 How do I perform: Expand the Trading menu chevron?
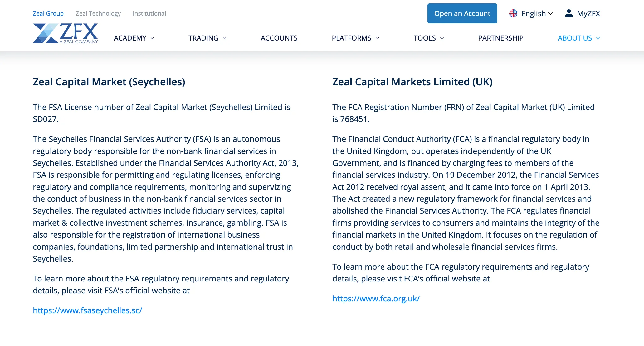coord(224,38)
